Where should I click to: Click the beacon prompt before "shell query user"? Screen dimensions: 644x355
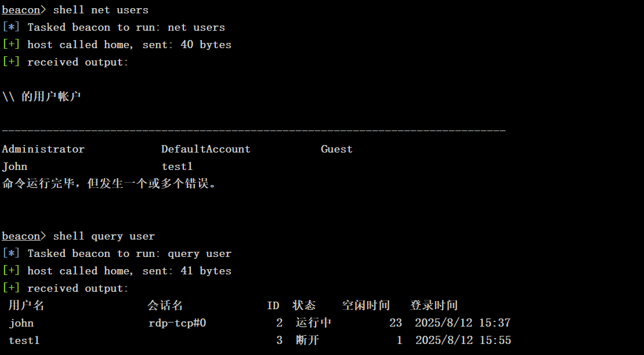click(x=20, y=236)
